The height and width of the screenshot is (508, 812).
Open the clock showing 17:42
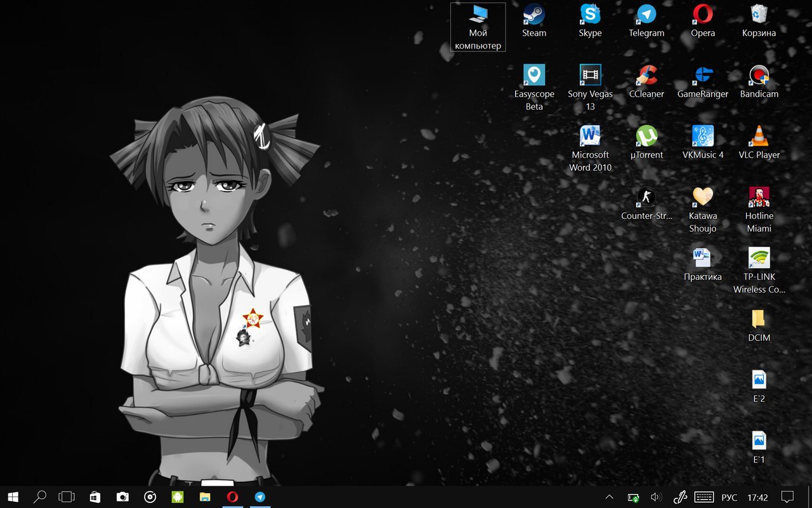tap(757, 497)
